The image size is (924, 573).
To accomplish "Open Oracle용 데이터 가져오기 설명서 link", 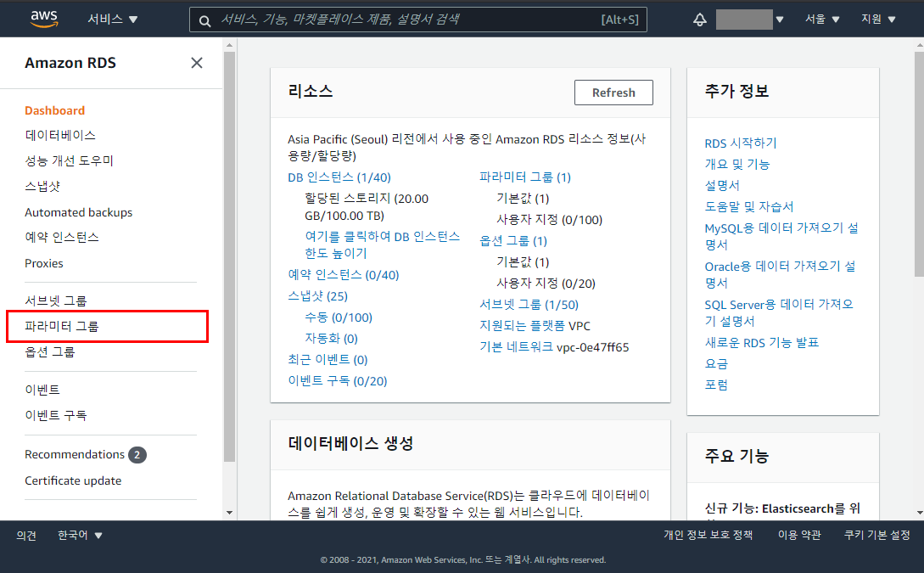I will 781,274.
